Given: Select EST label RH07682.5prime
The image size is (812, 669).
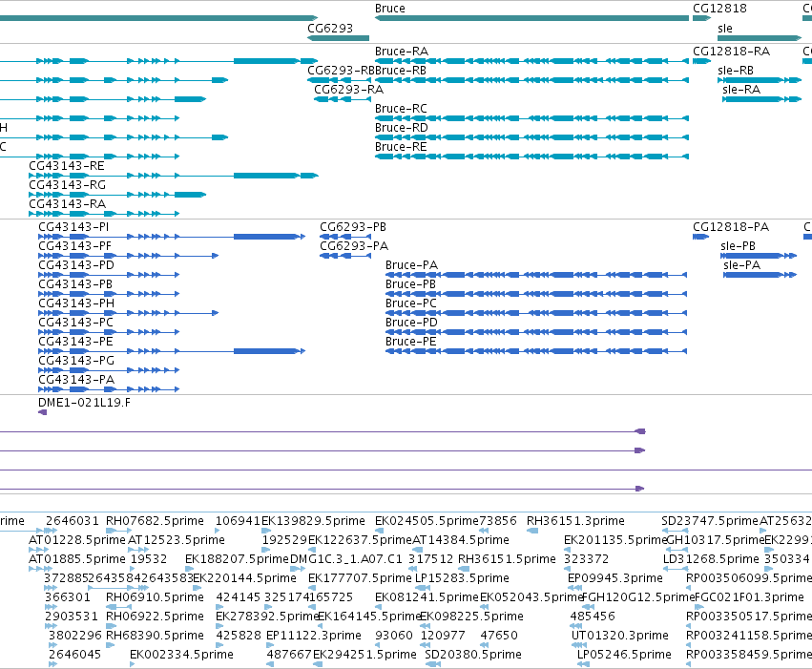Looking at the screenshot, I should coord(155,521).
